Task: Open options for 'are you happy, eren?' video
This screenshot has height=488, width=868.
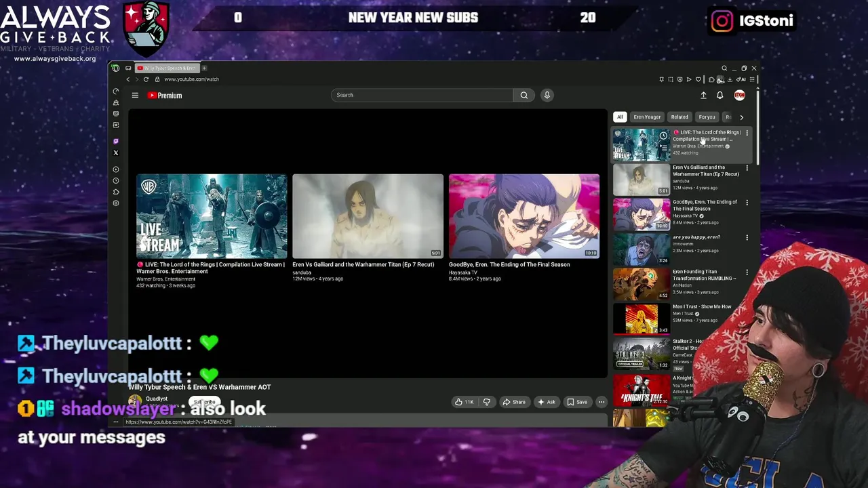Action: click(747, 237)
